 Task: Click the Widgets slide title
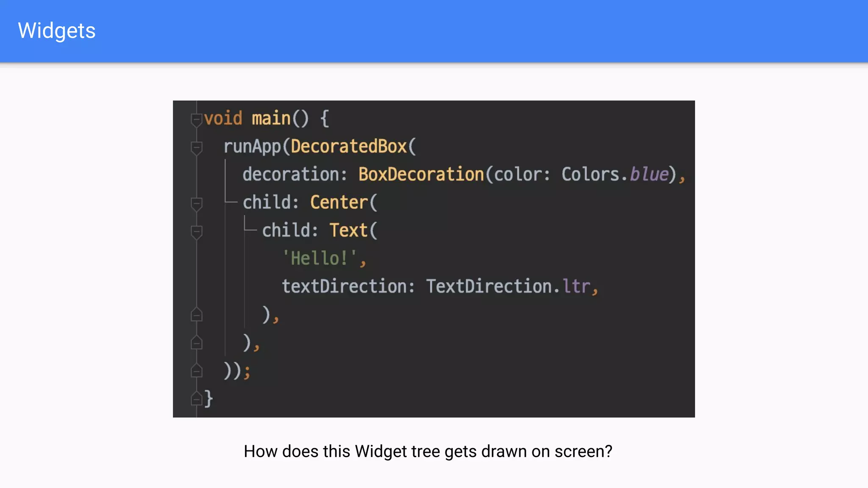[x=57, y=31]
